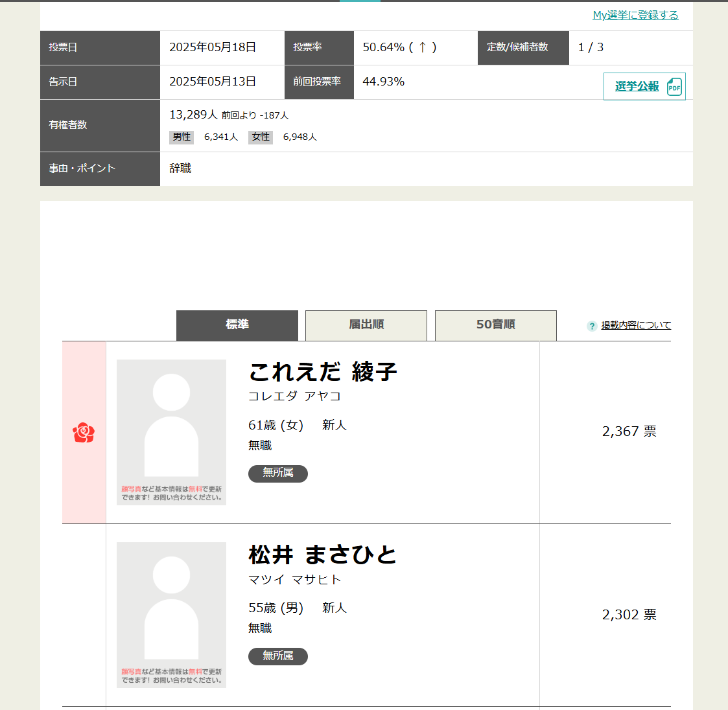Select the 標準 sort tab
The image size is (728, 710).
(x=237, y=325)
